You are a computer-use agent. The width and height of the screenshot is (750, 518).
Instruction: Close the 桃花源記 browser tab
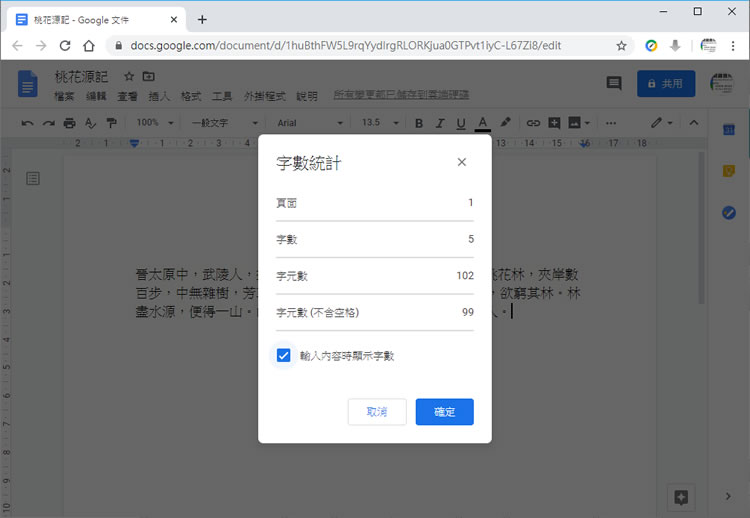click(x=174, y=20)
